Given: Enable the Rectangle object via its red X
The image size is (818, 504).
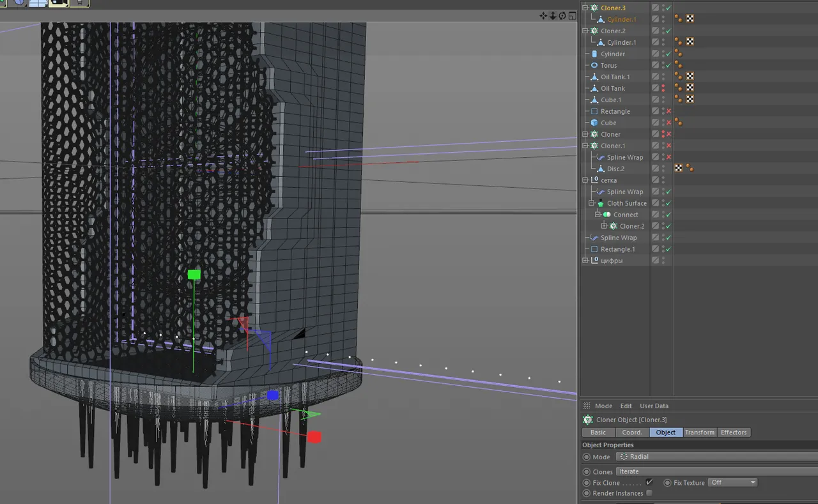Looking at the screenshot, I should coord(668,111).
